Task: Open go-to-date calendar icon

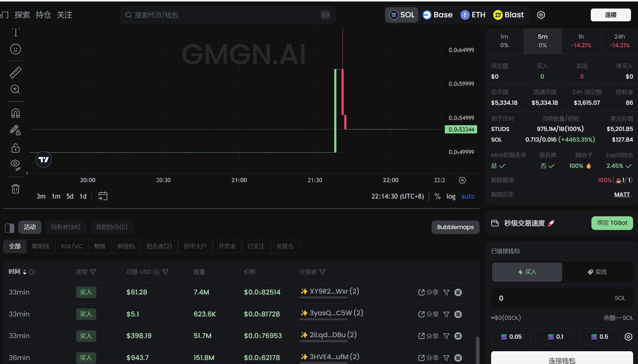Action: tap(103, 196)
